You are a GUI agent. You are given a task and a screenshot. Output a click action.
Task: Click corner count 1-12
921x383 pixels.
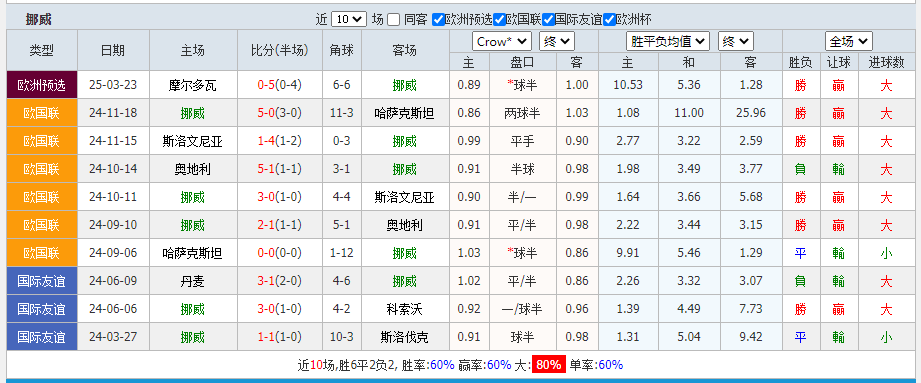[x=342, y=253]
